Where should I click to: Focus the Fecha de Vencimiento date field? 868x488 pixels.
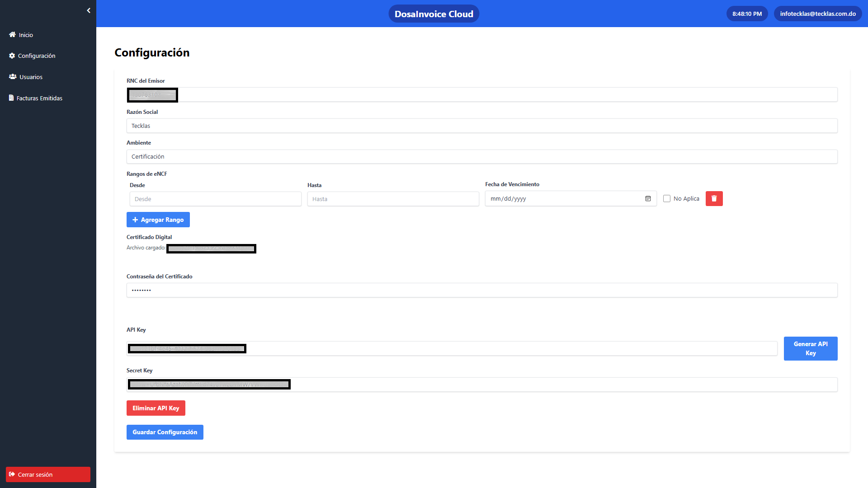571,198
